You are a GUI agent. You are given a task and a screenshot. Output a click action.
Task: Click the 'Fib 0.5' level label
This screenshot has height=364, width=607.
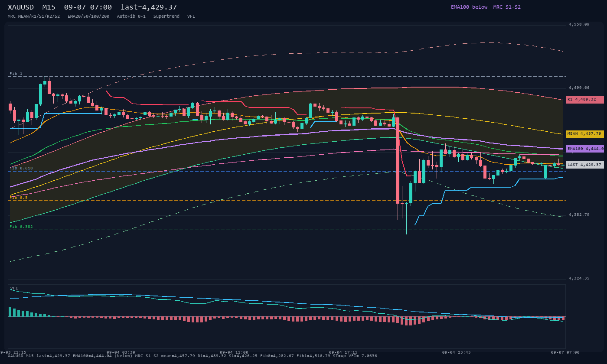[19, 198]
